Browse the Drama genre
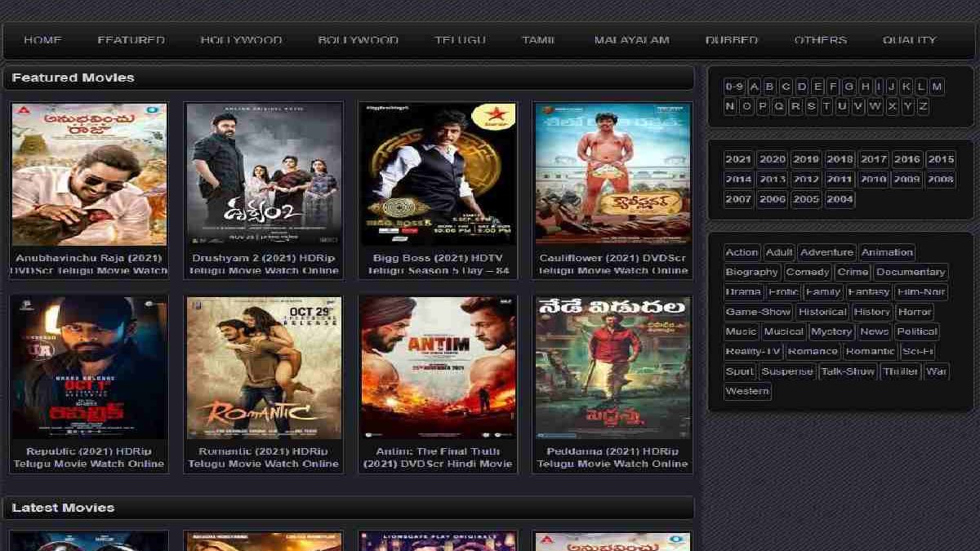The height and width of the screenshot is (551, 980). 743,291
